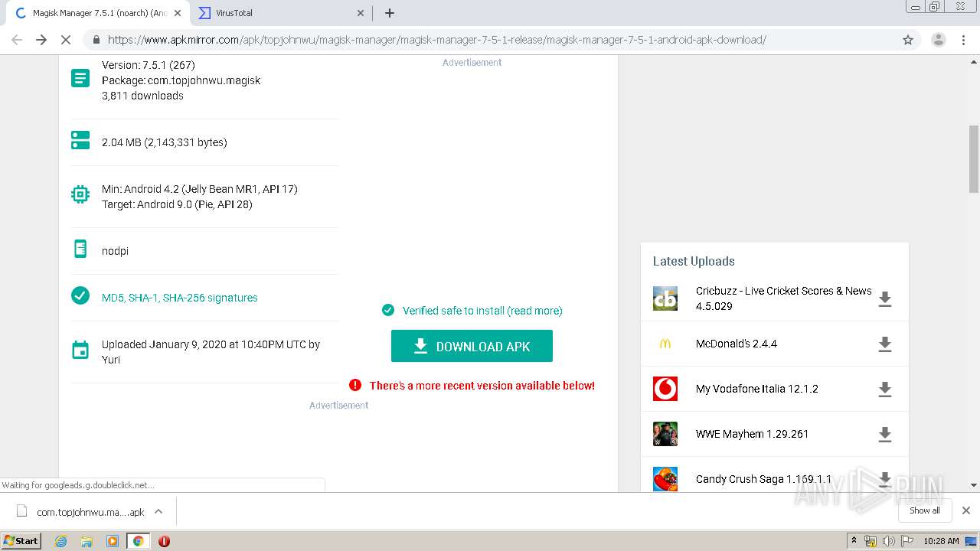Open a new browser tab
This screenshot has height=551, width=980.
click(x=390, y=13)
